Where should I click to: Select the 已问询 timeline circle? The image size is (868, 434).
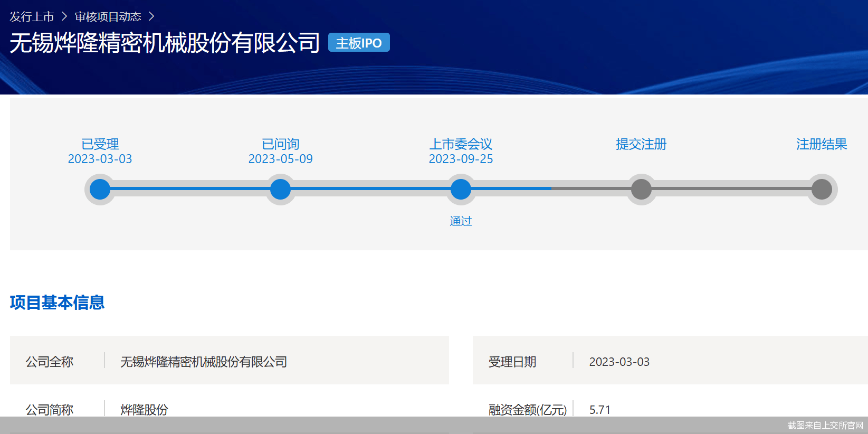pyautogui.click(x=280, y=190)
